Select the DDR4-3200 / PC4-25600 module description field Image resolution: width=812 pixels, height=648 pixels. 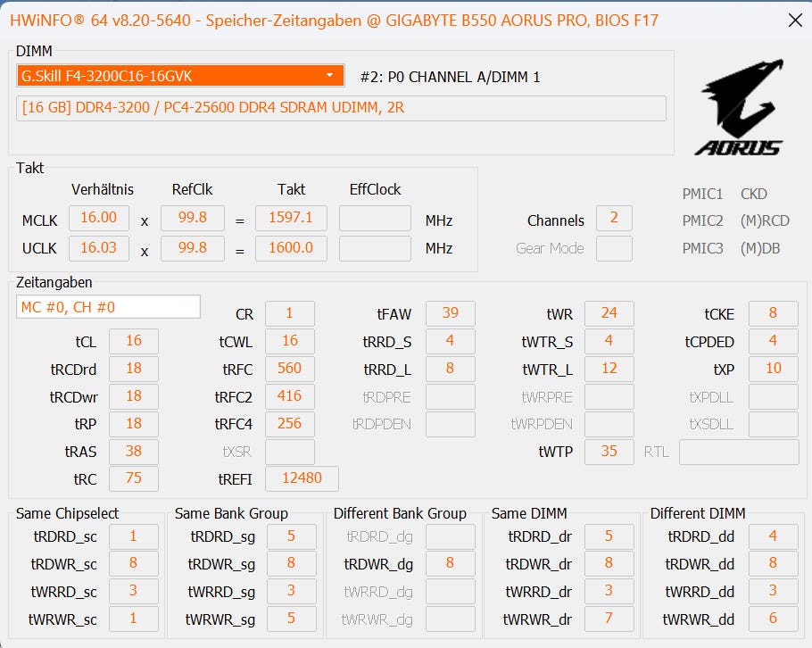pyautogui.click(x=341, y=108)
